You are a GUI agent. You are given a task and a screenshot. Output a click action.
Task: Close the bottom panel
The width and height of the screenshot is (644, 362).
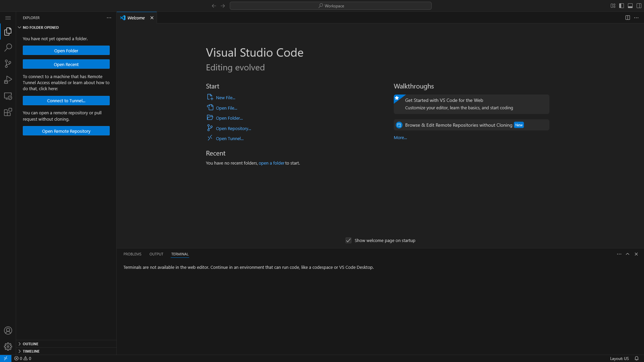click(x=636, y=254)
